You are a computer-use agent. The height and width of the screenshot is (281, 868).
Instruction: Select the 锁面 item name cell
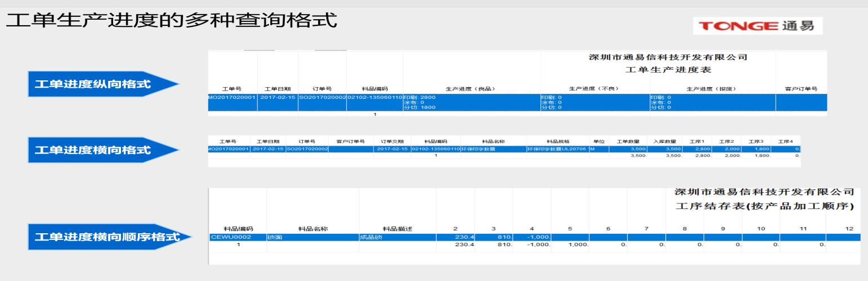point(312,237)
